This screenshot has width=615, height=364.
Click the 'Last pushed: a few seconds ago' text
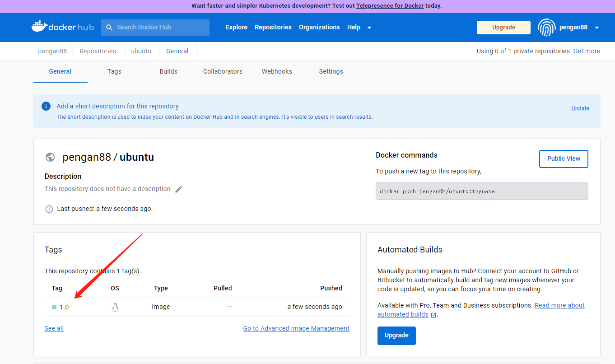(x=104, y=209)
